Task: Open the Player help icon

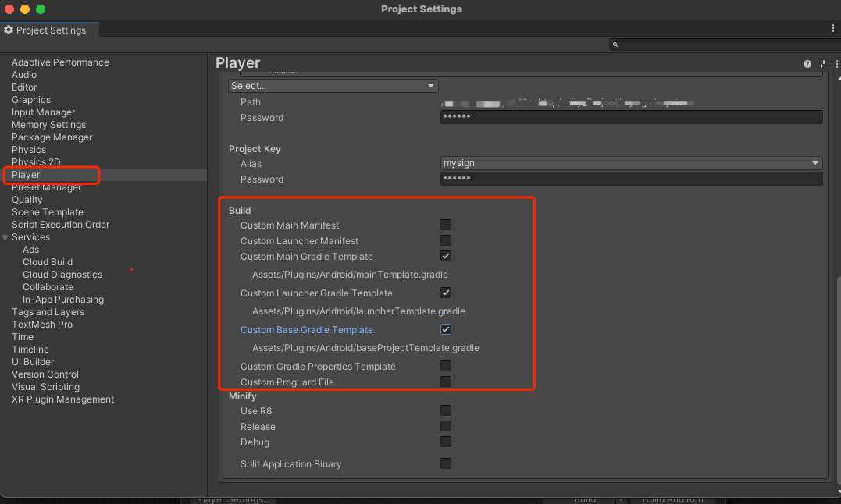Action: pos(807,64)
